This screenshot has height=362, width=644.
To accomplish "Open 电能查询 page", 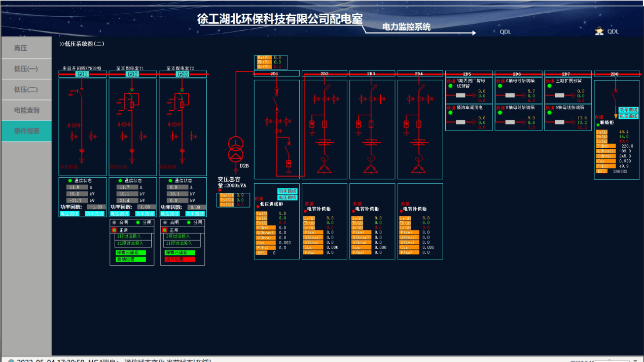I will pyautogui.click(x=26, y=110).
